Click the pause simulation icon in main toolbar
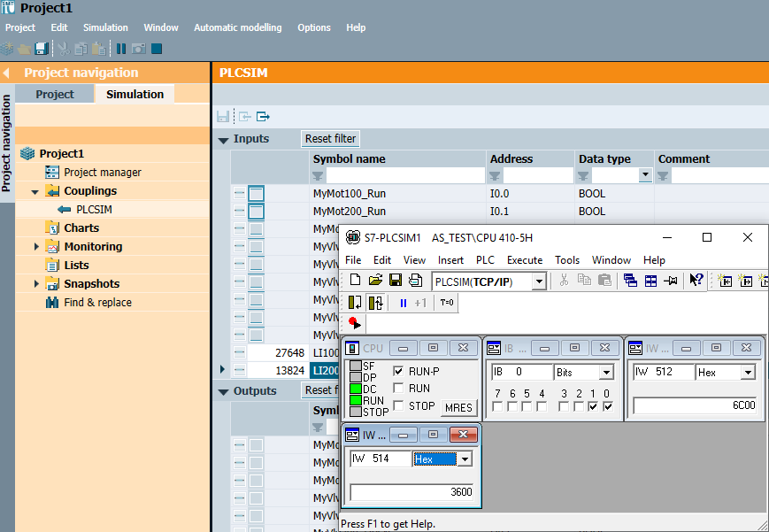This screenshot has width=769, height=532. 121,50
